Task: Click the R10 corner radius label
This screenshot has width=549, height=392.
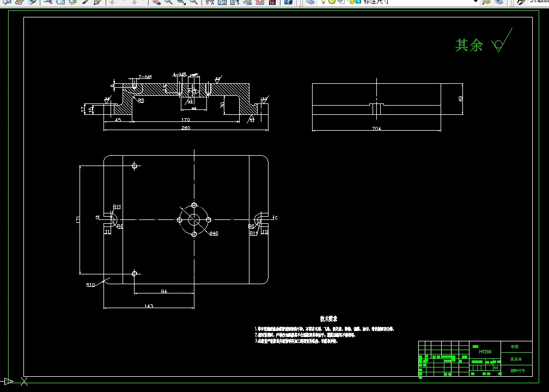Action: [90, 285]
